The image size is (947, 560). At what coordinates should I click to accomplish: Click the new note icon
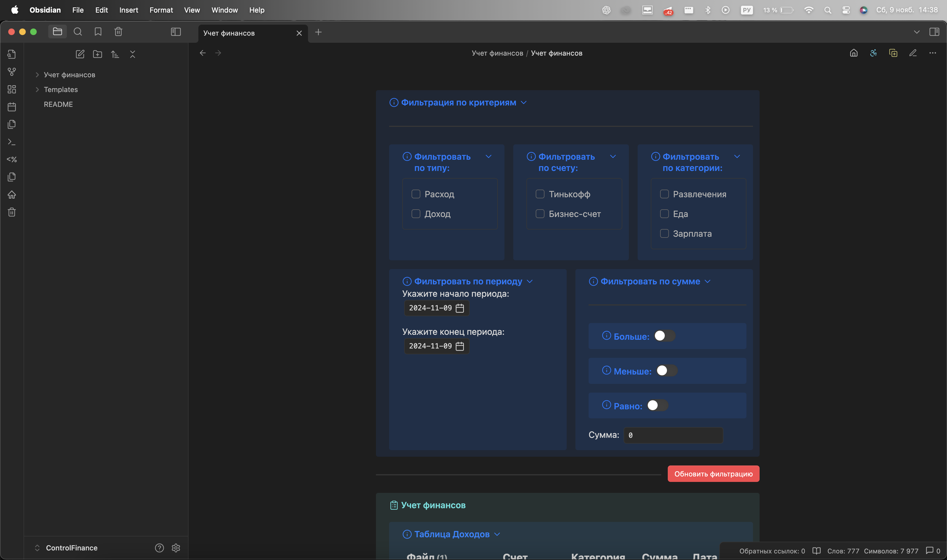pos(80,54)
